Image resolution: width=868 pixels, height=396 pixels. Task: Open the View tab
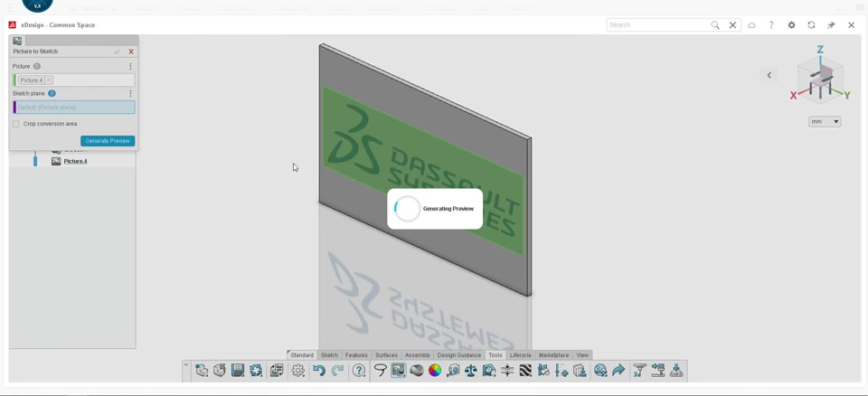(x=582, y=355)
